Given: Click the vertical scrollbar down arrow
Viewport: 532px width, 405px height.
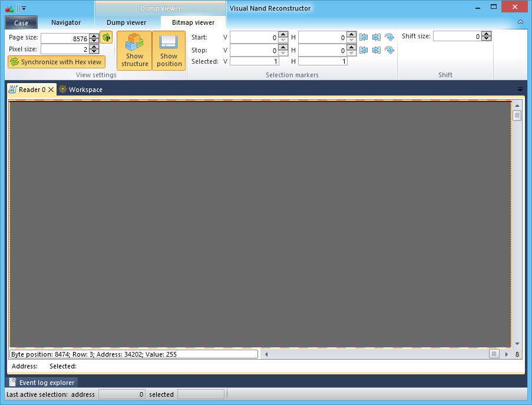Looking at the screenshot, I should (517, 344).
